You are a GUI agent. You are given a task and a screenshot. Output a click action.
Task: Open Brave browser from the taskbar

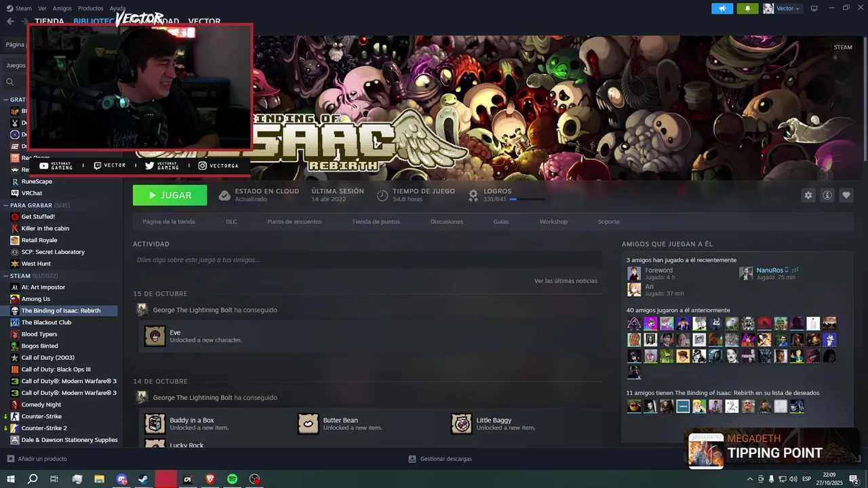click(x=210, y=479)
